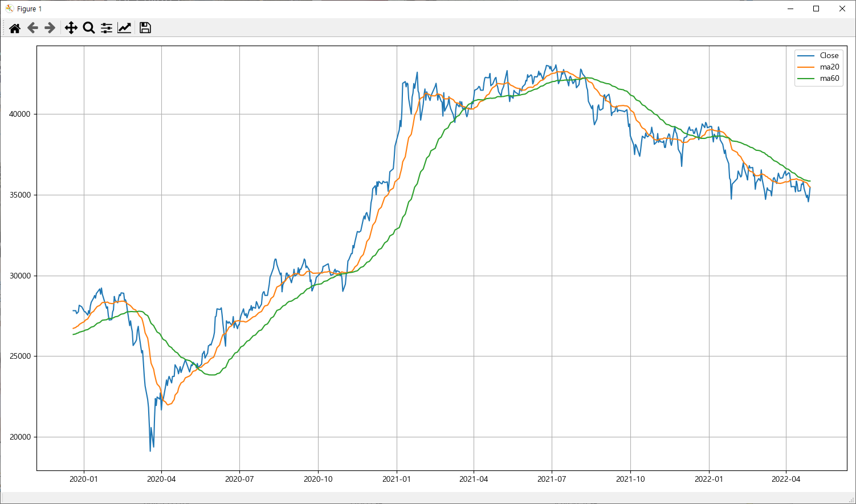
Task: Click the 'Figure 1' window title
Action: coord(29,9)
